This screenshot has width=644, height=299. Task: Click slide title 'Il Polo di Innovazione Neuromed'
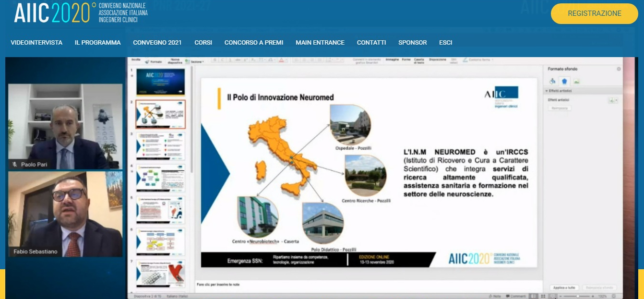pyautogui.click(x=280, y=97)
